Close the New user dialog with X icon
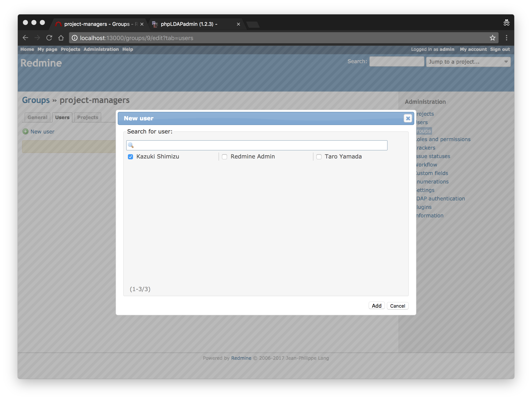Viewport: 532px width, 400px height. (408, 118)
